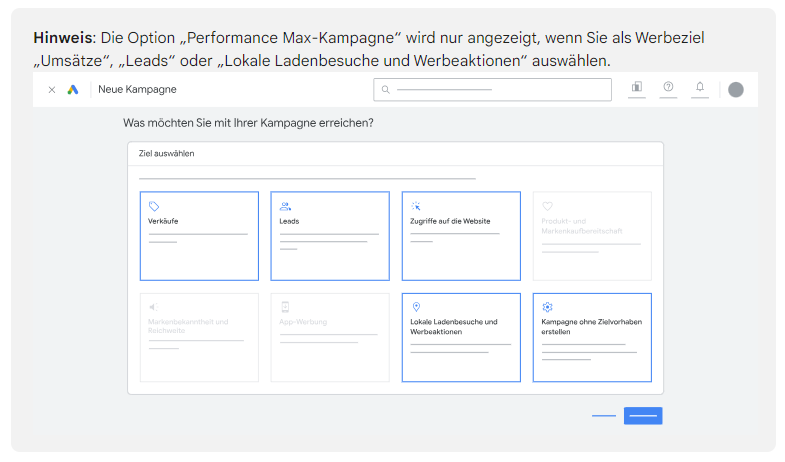Viewport: 785px width, 462px height.
Task: Click the heart icon on Produkt- und Markenkaufbereitschaft
Action: point(547,206)
